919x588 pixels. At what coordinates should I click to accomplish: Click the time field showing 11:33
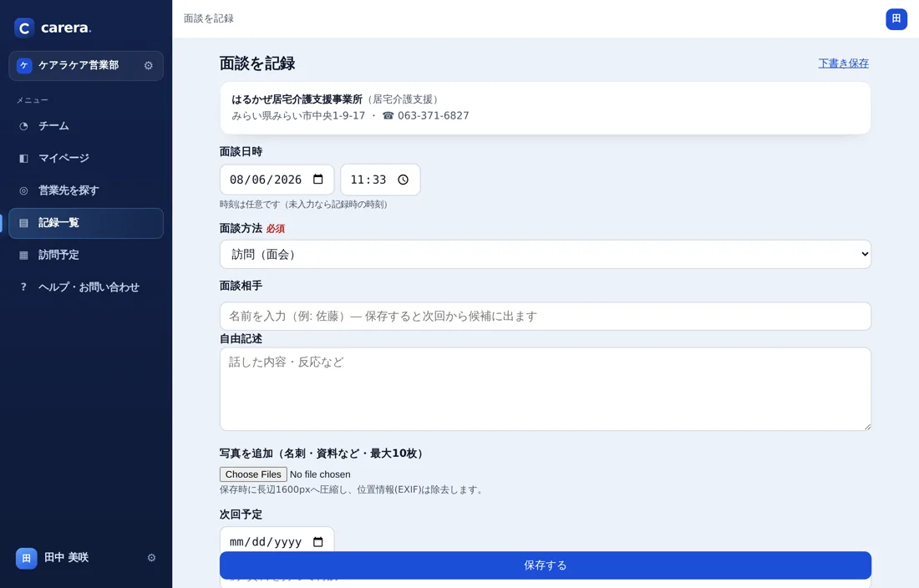pyautogui.click(x=380, y=180)
